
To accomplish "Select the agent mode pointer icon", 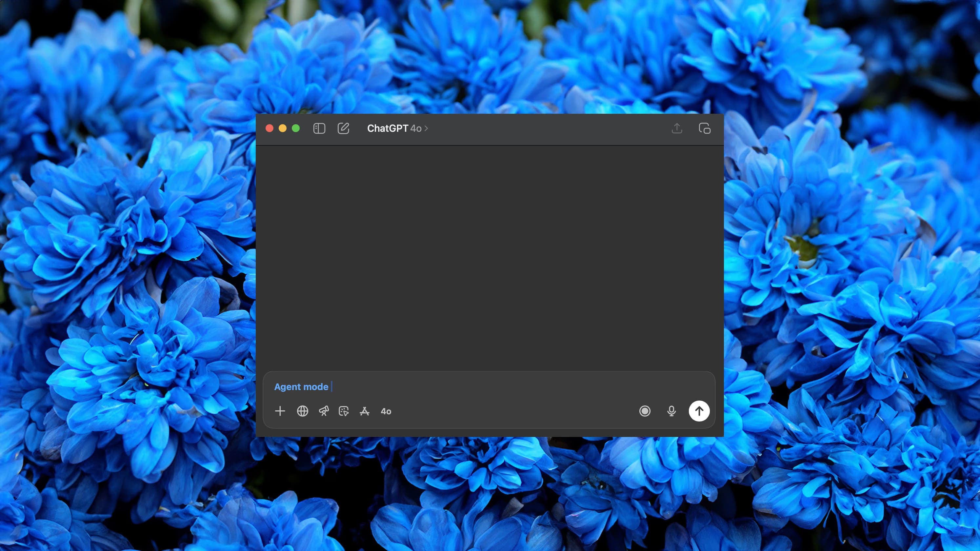I will point(343,411).
